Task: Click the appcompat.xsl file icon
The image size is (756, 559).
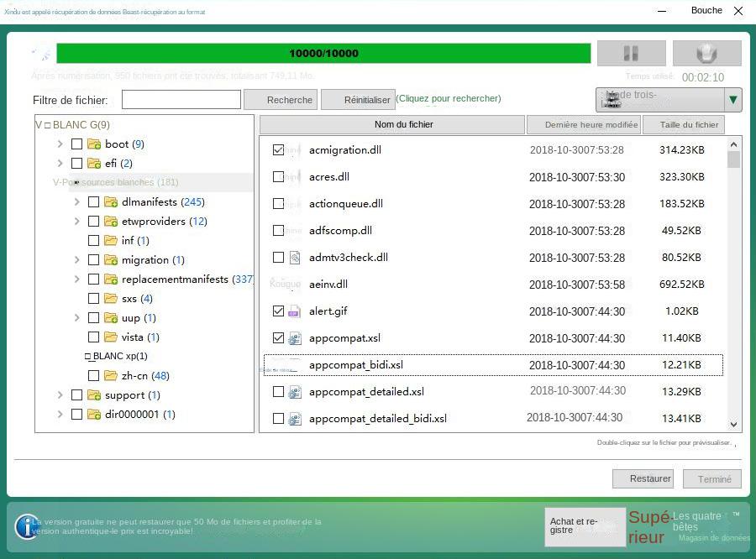Action: [294, 338]
